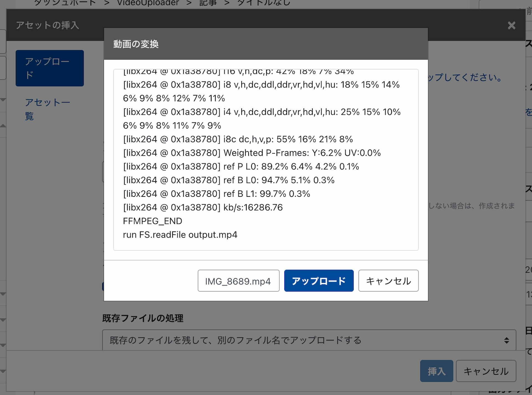Click the 挿入 button

coord(436,371)
